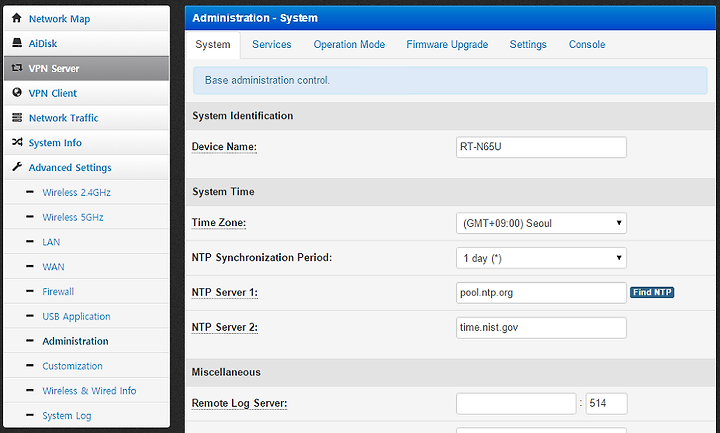
Task: Click the NTP Synchronization Period label
Action: pyautogui.click(x=262, y=258)
